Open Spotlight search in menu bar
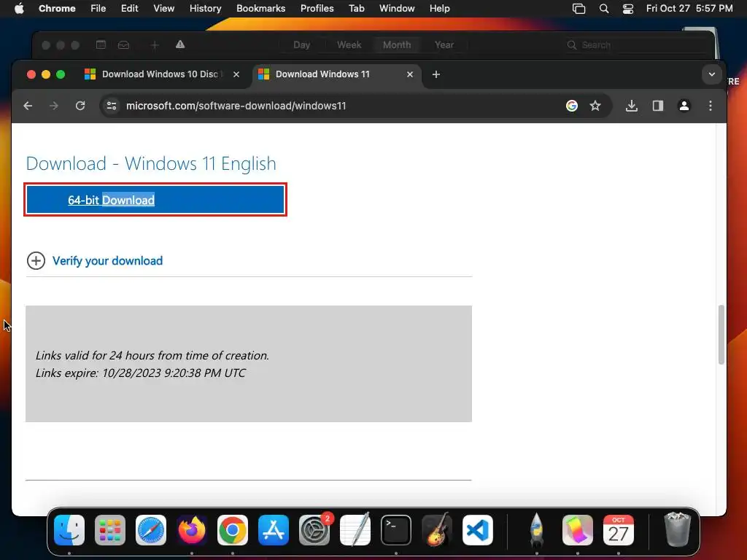Screen dimensions: 747x560 (603, 9)
